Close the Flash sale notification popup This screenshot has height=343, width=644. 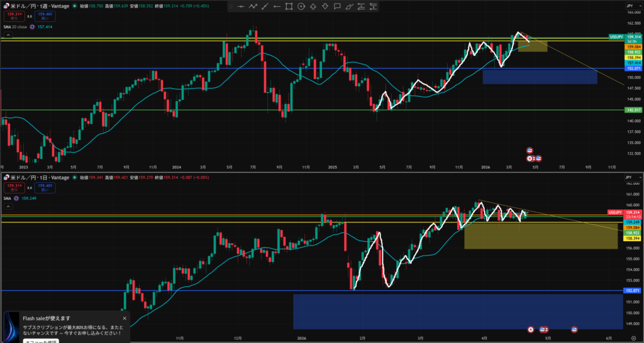click(x=125, y=318)
